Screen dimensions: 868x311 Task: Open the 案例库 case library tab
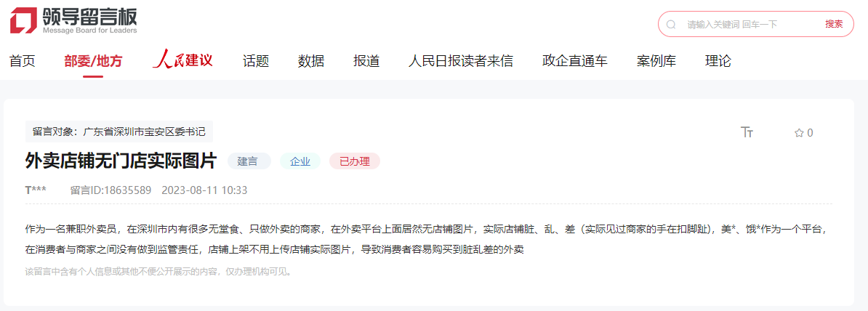[656, 61]
